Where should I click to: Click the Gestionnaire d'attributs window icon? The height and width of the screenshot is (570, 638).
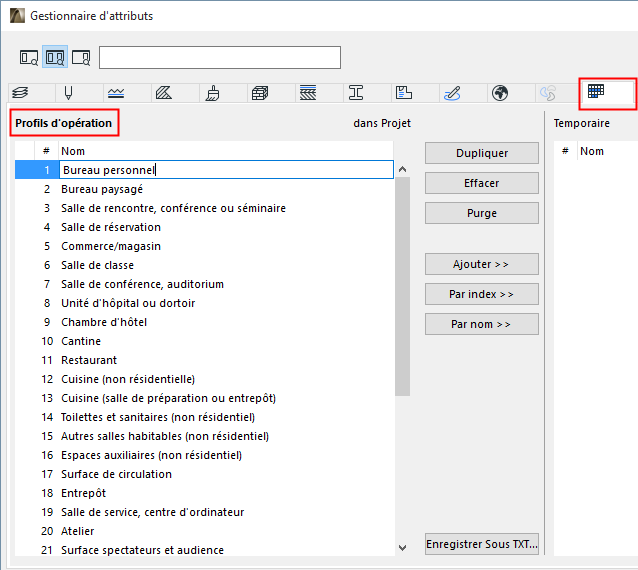[x=17, y=15]
